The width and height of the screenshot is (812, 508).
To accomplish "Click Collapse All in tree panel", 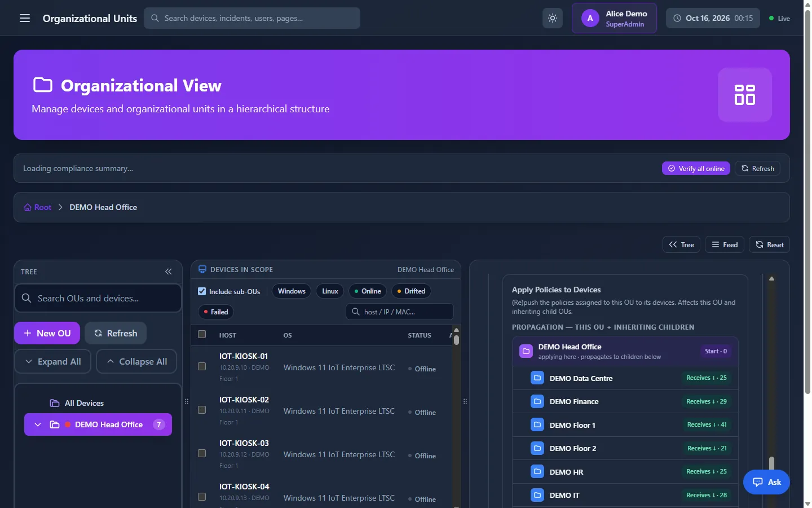I will [x=136, y=361].
